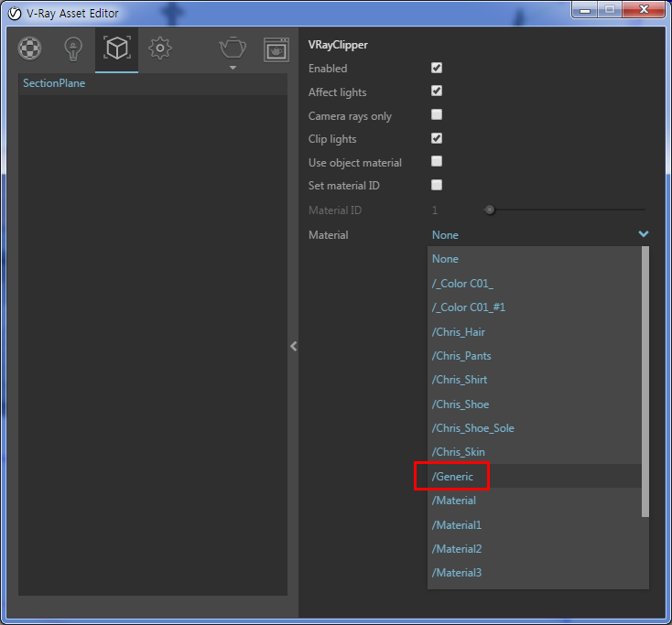Enable Use object material checkbox
The width and height of the screenshot is (672, 625).
click(x=437, y=161)
